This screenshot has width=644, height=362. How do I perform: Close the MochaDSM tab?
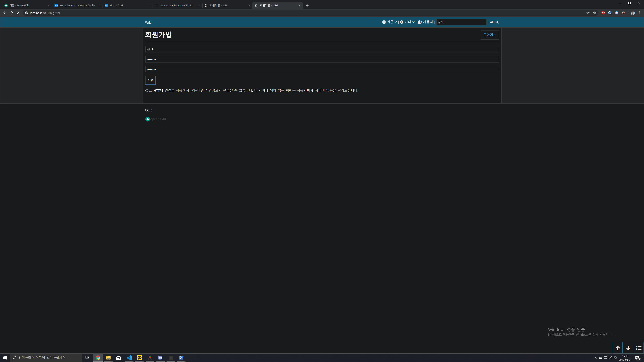[x=149, y=5]
